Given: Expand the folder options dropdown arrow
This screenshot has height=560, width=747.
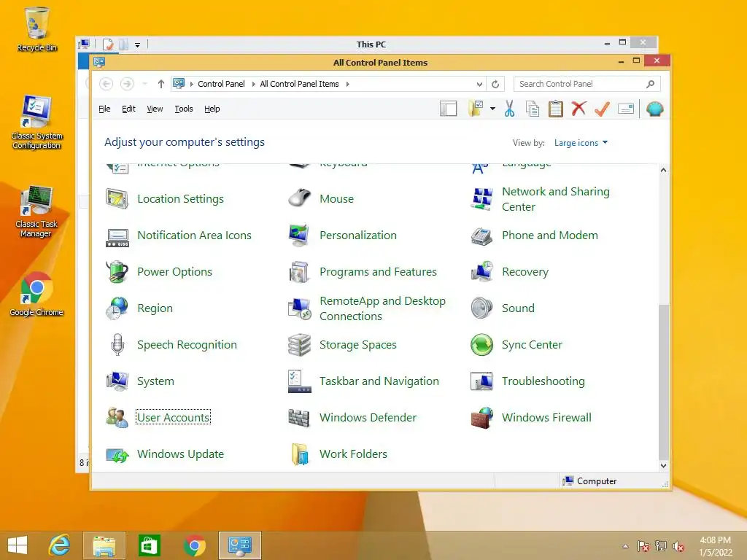Looking at the screenshot, I should tap(492, 109).
